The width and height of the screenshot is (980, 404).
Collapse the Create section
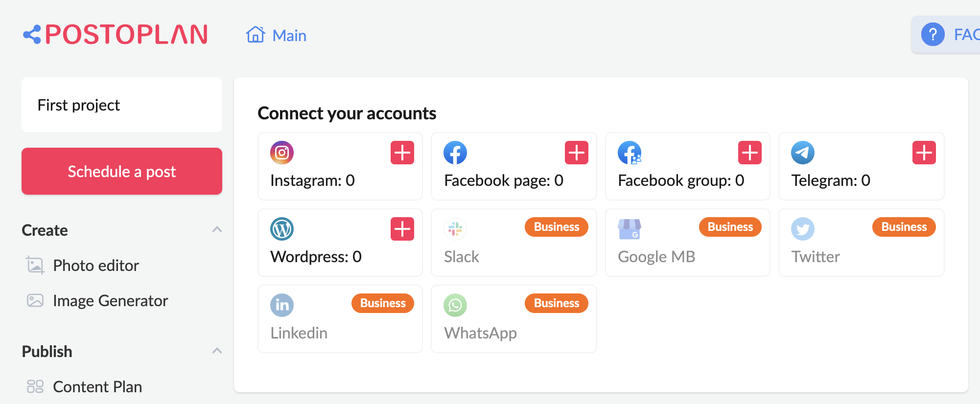tap(217, 229)
